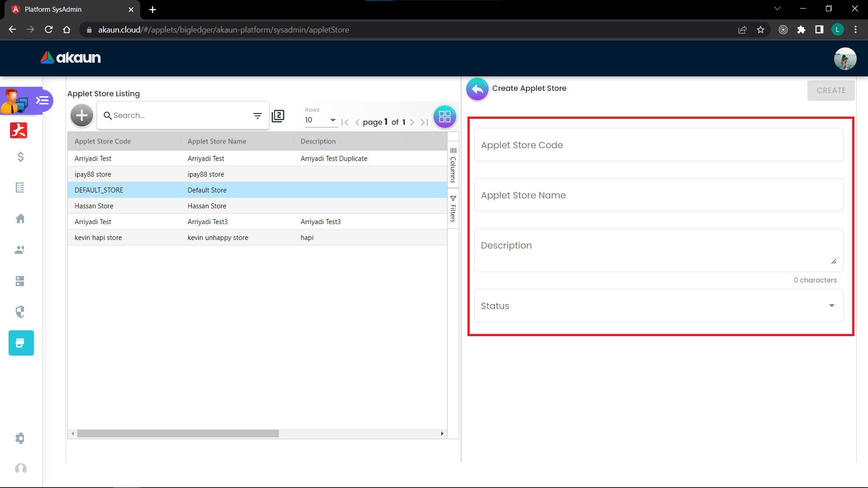Open the Filters side panel tab
868x488 pixels.
(453, 209)
